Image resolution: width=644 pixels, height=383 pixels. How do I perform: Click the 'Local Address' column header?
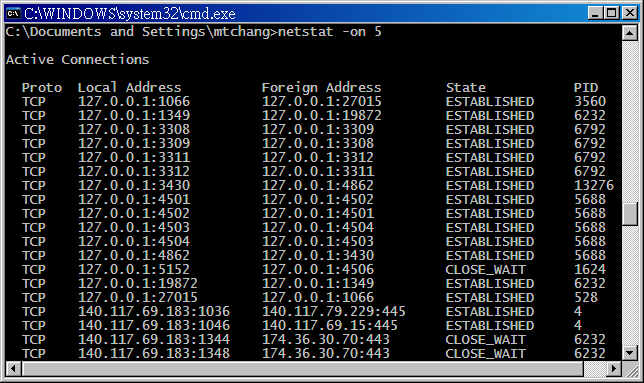129,87
